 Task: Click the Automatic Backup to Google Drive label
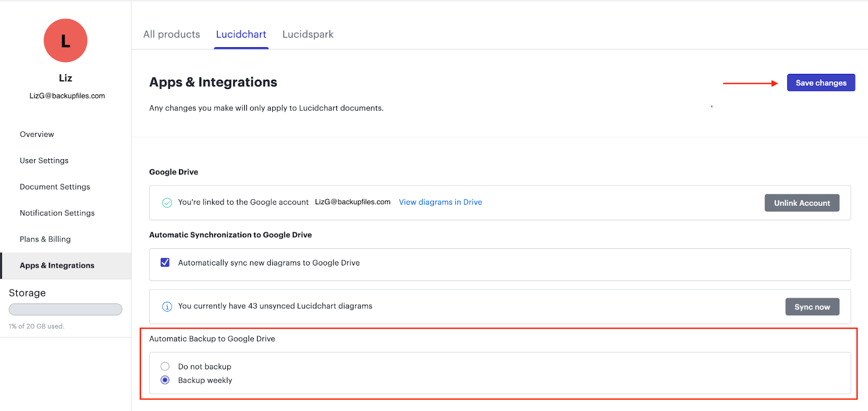212,339
